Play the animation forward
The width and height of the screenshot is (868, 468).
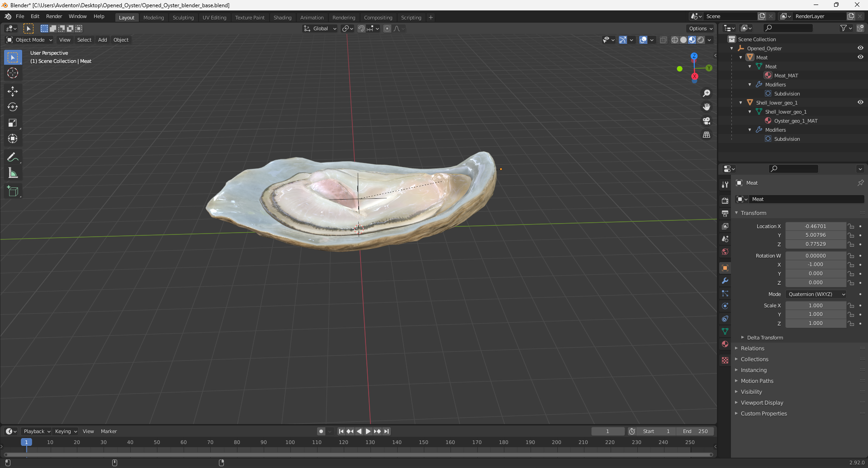click(368, 431)
